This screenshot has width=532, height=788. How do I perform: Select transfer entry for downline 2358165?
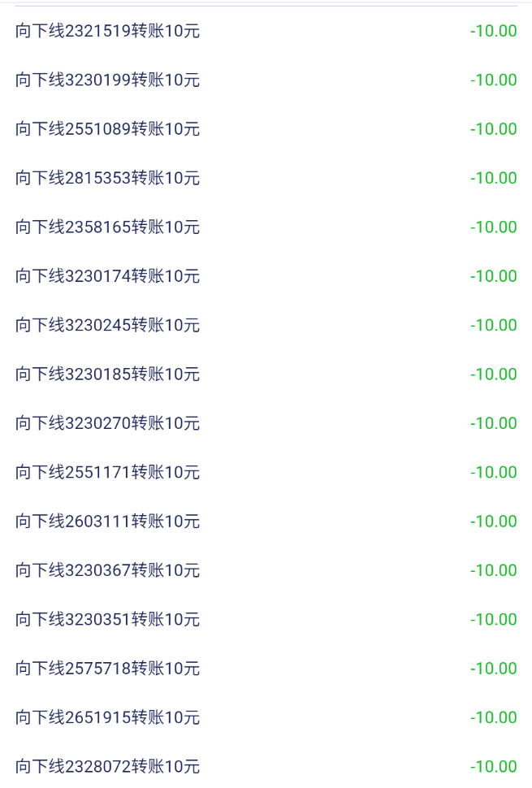(x=107, y=227)
